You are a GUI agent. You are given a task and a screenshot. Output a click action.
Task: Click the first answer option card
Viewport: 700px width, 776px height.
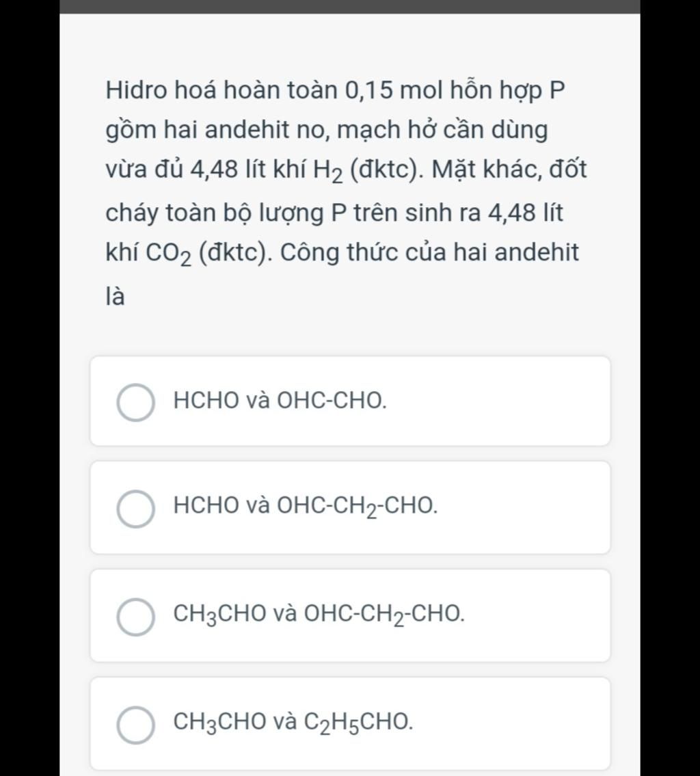350,401
